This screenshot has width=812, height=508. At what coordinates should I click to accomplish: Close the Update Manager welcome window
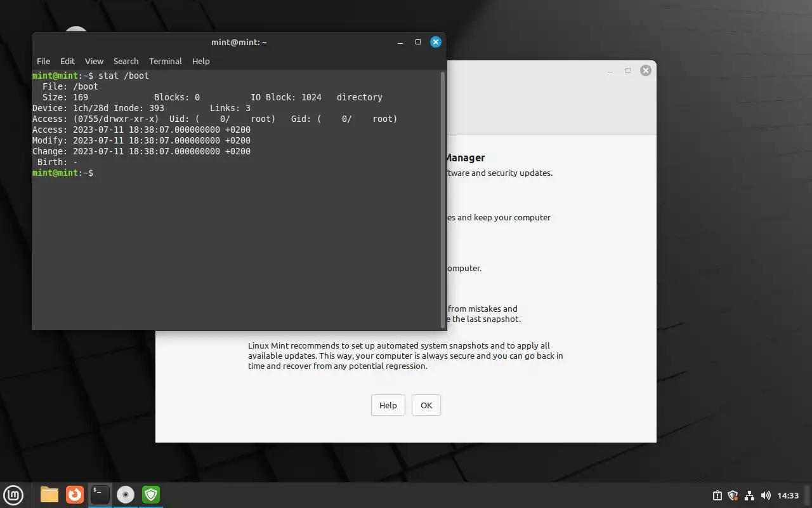point(646,70)
